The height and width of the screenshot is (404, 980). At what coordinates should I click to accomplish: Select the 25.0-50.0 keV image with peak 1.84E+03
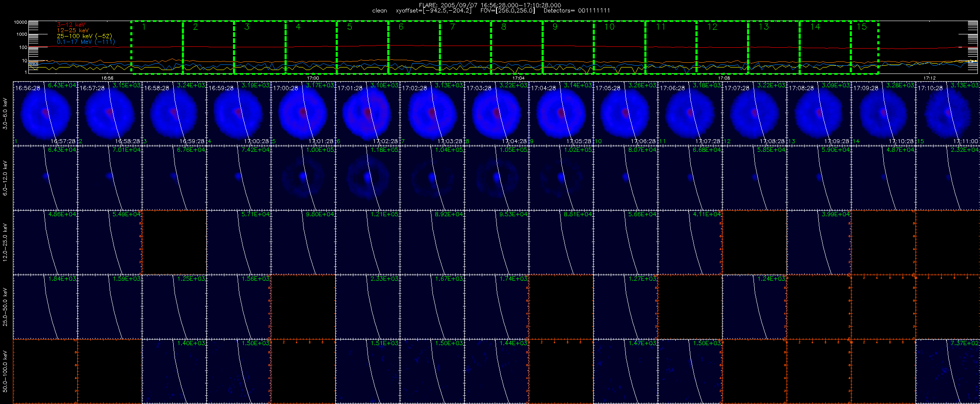(45, 307)
